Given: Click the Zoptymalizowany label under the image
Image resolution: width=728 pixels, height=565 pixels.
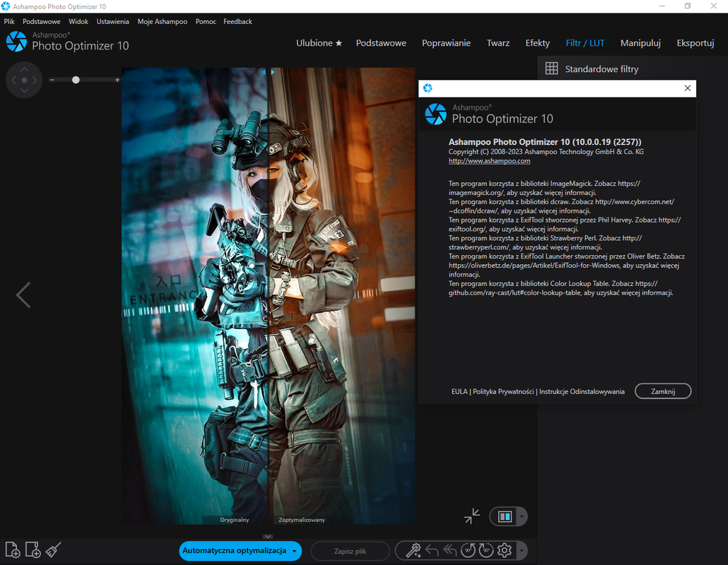Looking at the screenshot, I should click(302, 520).
